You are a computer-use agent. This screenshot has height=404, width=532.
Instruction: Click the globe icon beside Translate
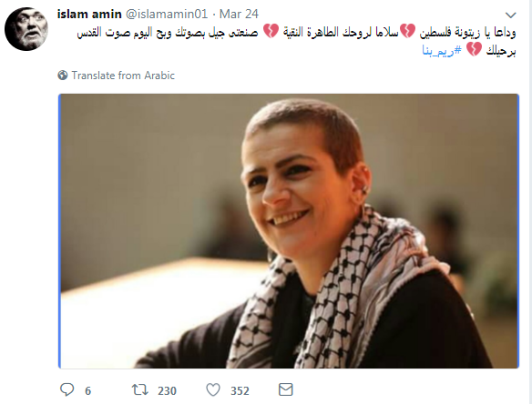point(63,75)
